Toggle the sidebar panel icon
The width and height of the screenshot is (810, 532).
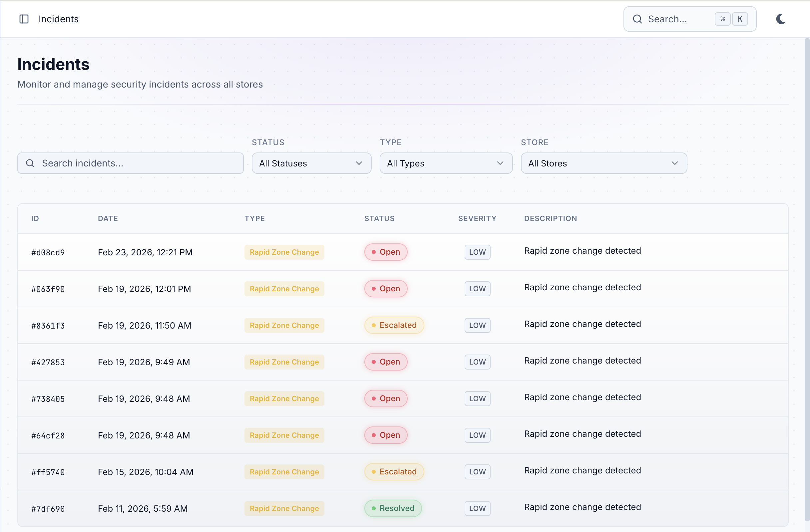point(24,19)
